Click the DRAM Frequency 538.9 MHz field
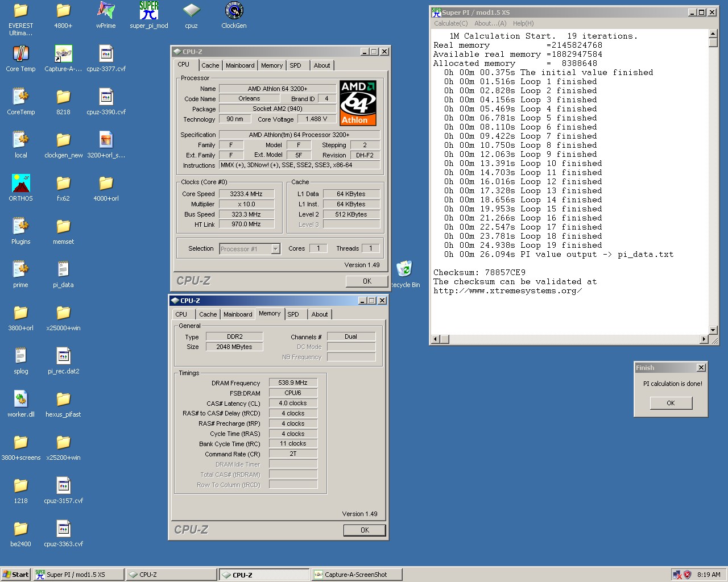 pos(293,383)
